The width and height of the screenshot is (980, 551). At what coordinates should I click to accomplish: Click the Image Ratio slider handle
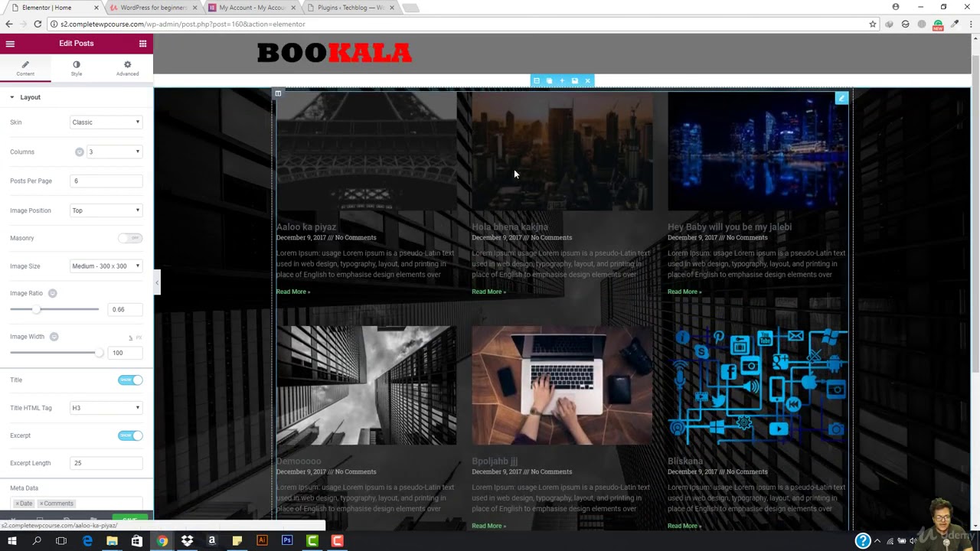pos(36,309)
